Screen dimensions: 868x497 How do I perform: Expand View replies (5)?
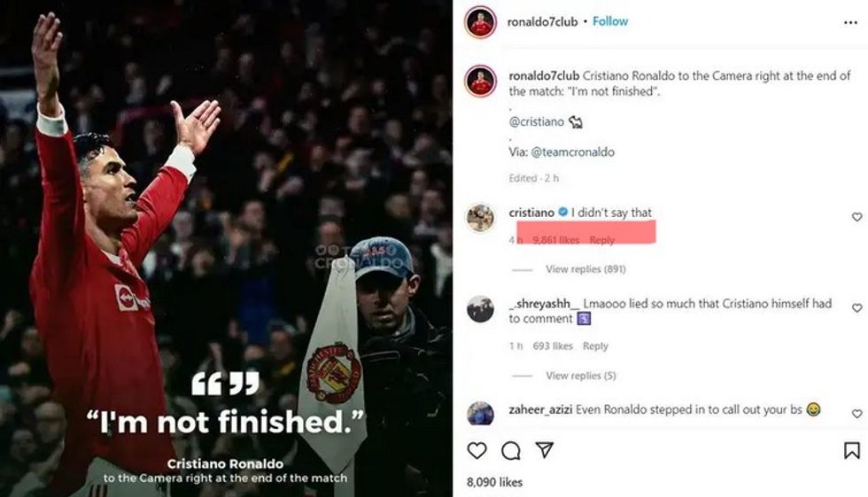coord(581,376)
